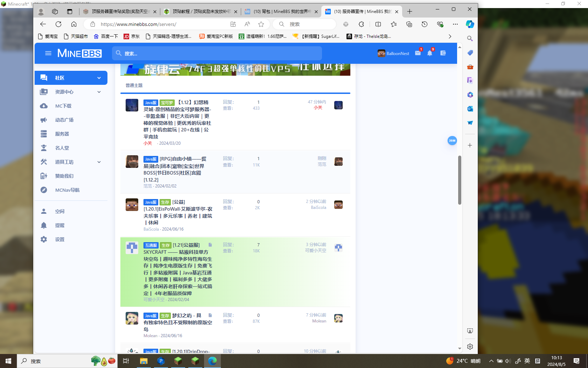Open last poster 可爱小天空 link
The image size is (588, 368).
point(315,251)
